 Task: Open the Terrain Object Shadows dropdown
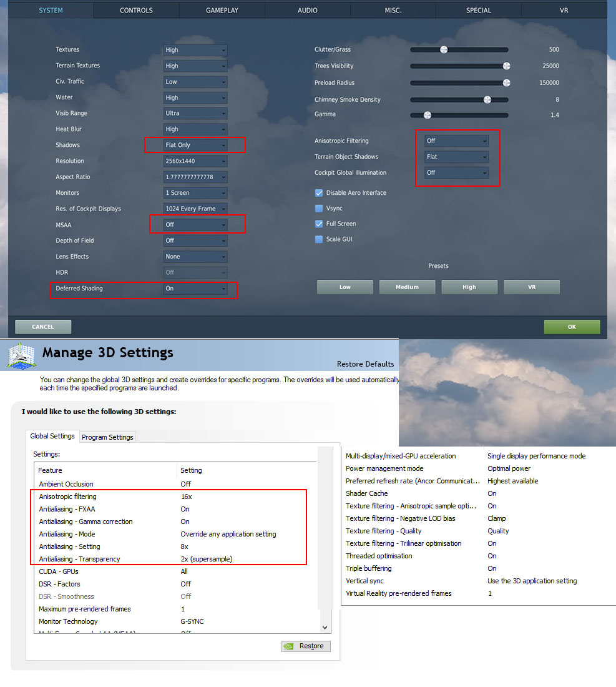click(x=456, y=156)
